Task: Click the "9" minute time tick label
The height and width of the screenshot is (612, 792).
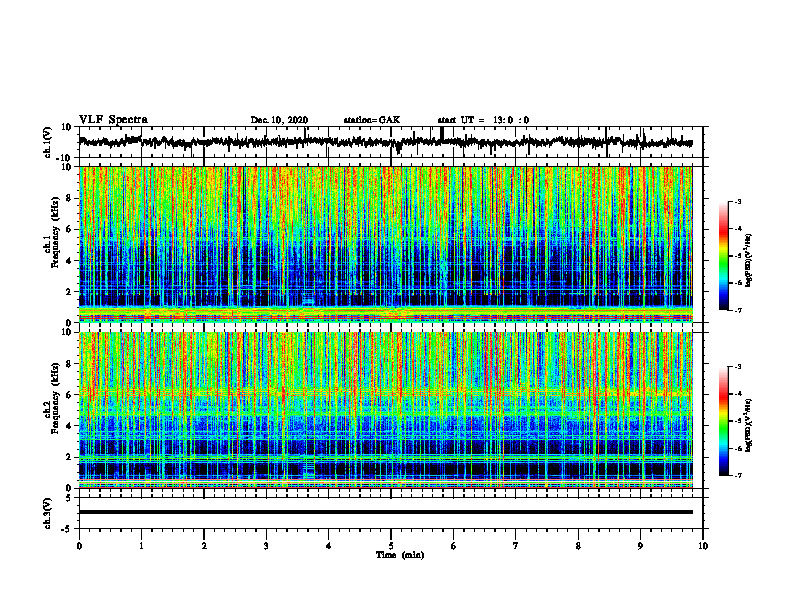Action: tap(640, 546)
